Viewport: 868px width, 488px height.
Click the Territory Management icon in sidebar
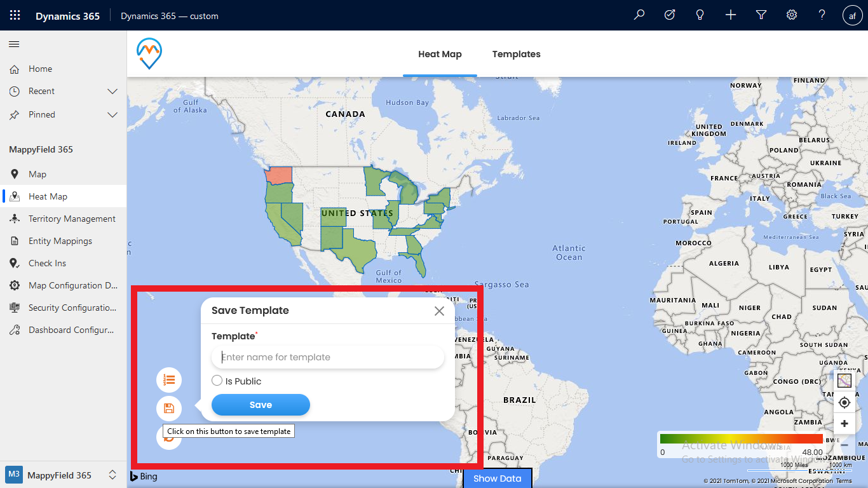point(15,219)
